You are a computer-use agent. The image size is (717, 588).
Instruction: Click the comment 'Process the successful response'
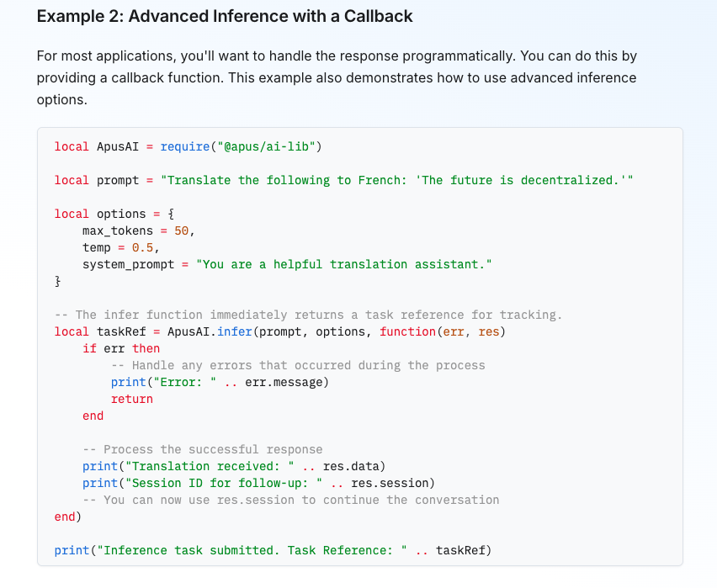coord(203,449)
